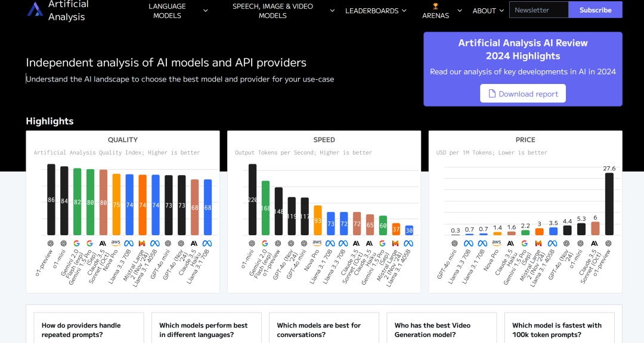644x343 pixels.
Task: Open the About menu
Action: (x=488, y=11)
